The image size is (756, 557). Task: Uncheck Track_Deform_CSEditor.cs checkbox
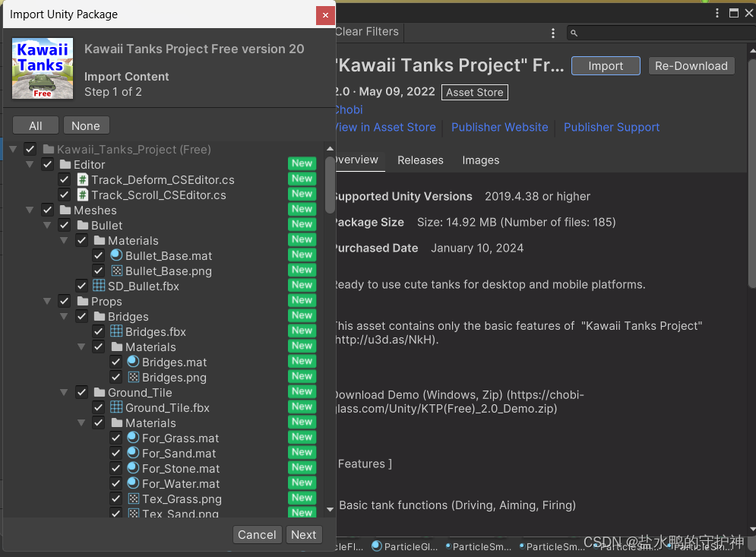click(64, 180)
